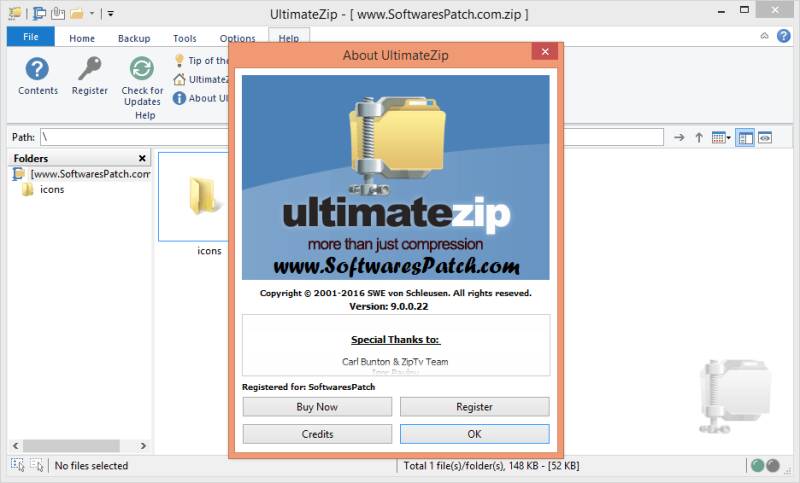This screenshot has width=800, height=483.
Task: Click the Buy Now button
Action: coord(317,406)
